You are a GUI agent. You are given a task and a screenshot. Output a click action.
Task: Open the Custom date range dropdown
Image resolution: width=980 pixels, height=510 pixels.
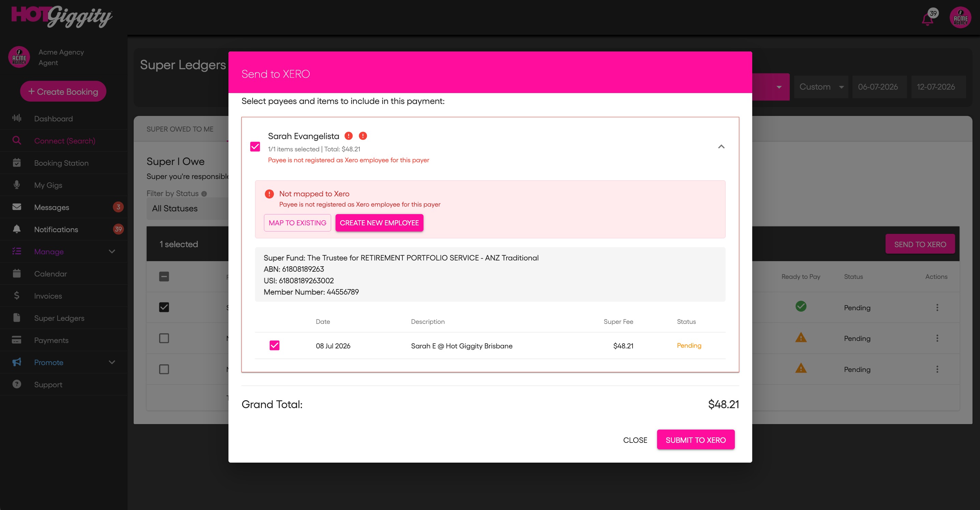pos(821,87)
